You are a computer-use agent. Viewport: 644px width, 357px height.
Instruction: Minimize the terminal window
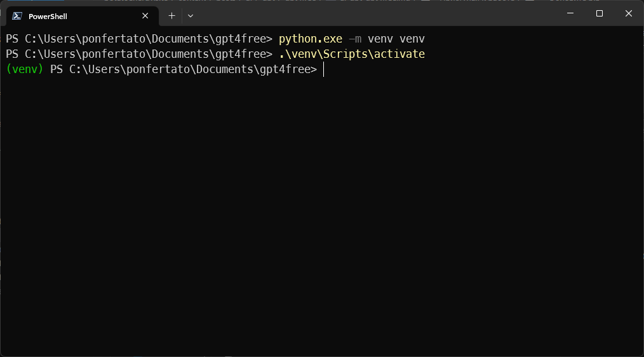[570, 14]
